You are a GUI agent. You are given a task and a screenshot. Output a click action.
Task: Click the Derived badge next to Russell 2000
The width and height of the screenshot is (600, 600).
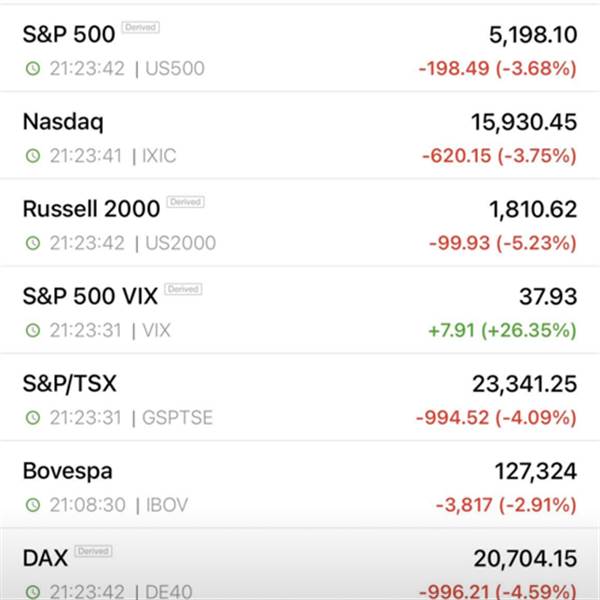point(186,202)
